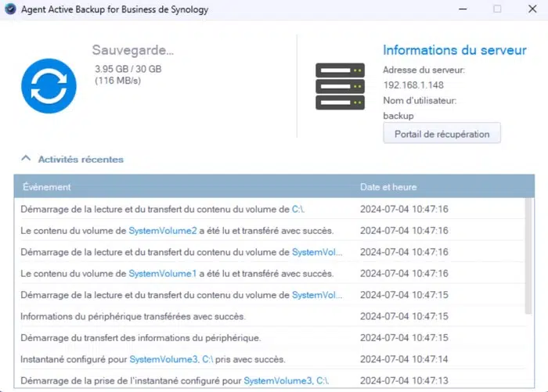Screen dimensions: 548x392
Task: Click the Activités récentes label
Action: (81, 160)
